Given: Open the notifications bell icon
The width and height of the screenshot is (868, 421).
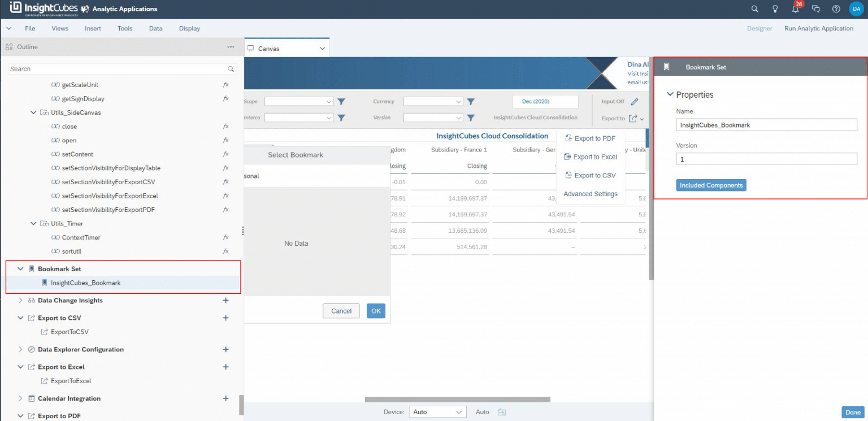Looking at the screenshot, I should [796, 8].
